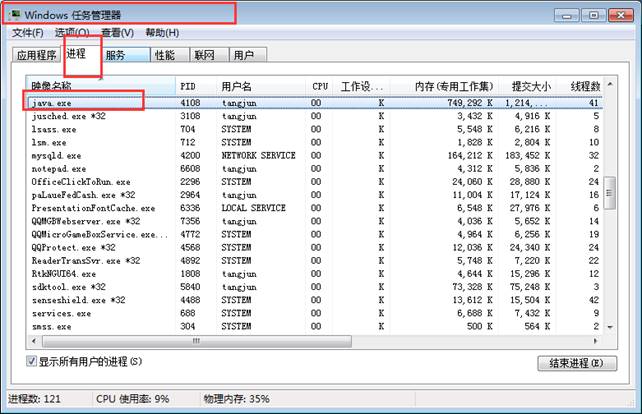Select the QQMicroGameBoxService.exe process
Image resolution: width=642 pixels, height=414 pixels.
[x=314, y=234]
